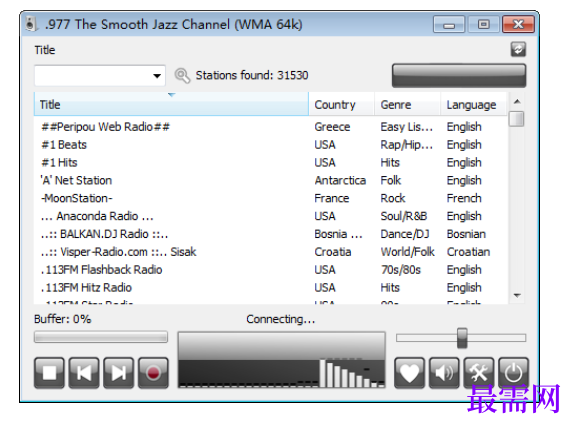The width and height of the screenshot is (579, 430).
Task: Select .113FM Hitz Radio station
Action: (270, 287)
